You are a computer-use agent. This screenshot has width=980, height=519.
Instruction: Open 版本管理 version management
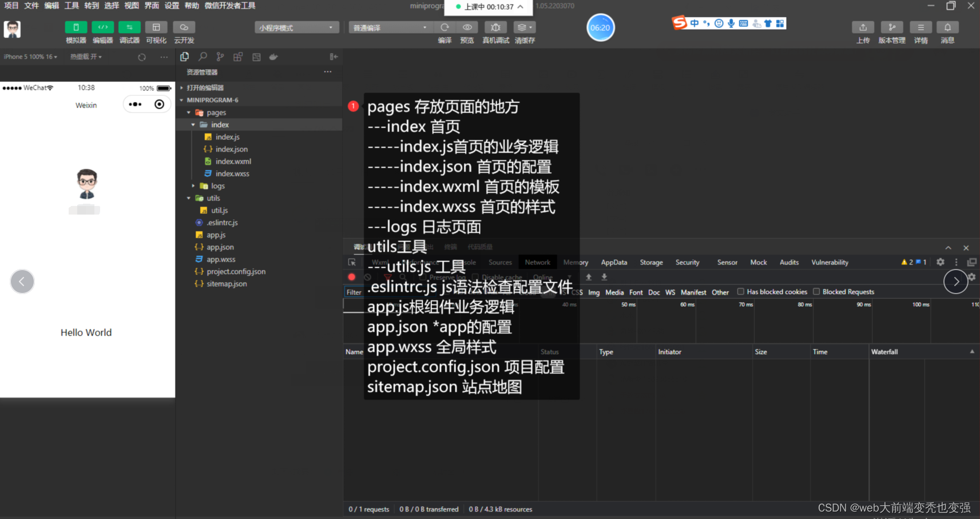[892, 27]
